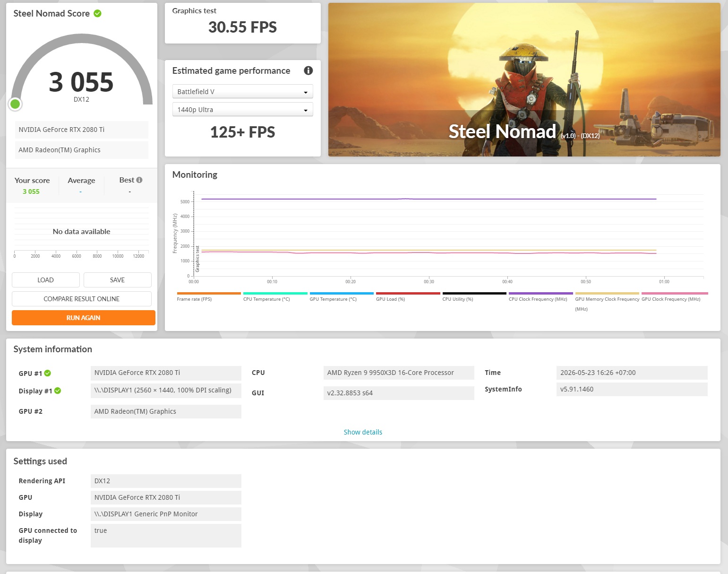
Task: Click the \\.\DISPLAY1 (2560 × 1440) value field
Action: pyautogui.click(x=166, y=390)
